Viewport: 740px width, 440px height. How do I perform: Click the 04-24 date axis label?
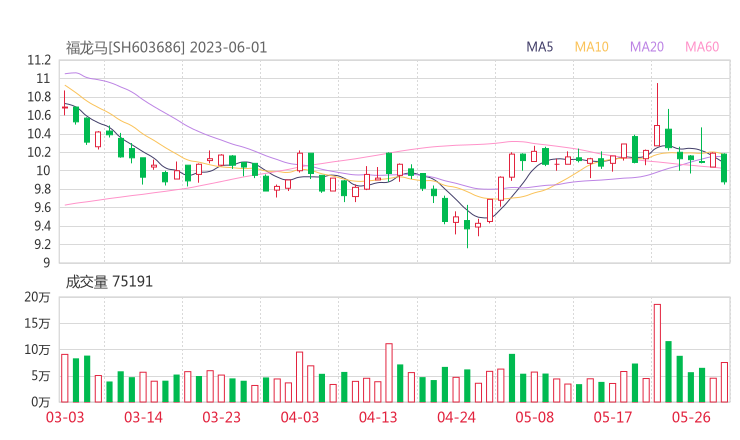click(456, 417)
